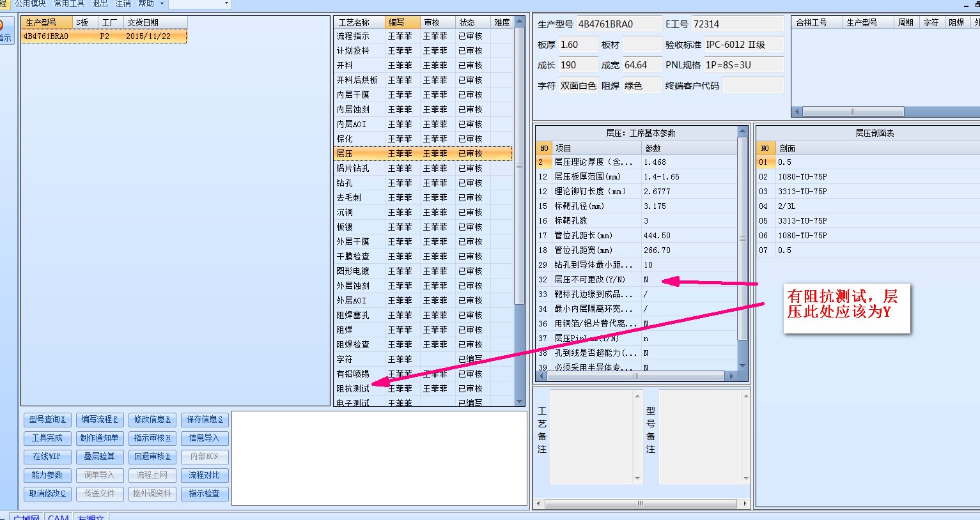This screenshot has width=980, height=520.
Task: Click the 指示审核H button
Action: coord(152,438)
